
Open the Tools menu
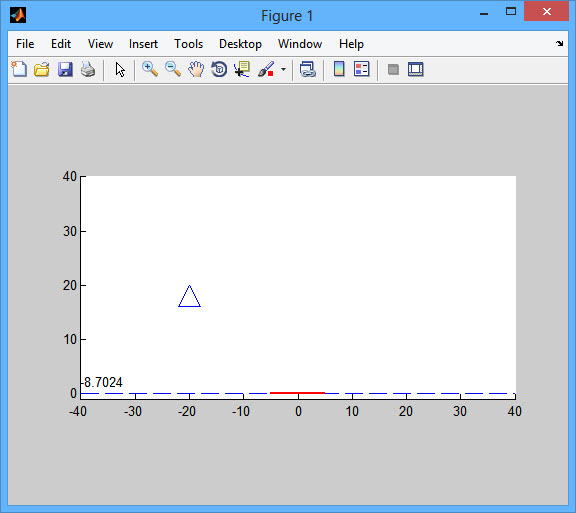click(188, 44)
